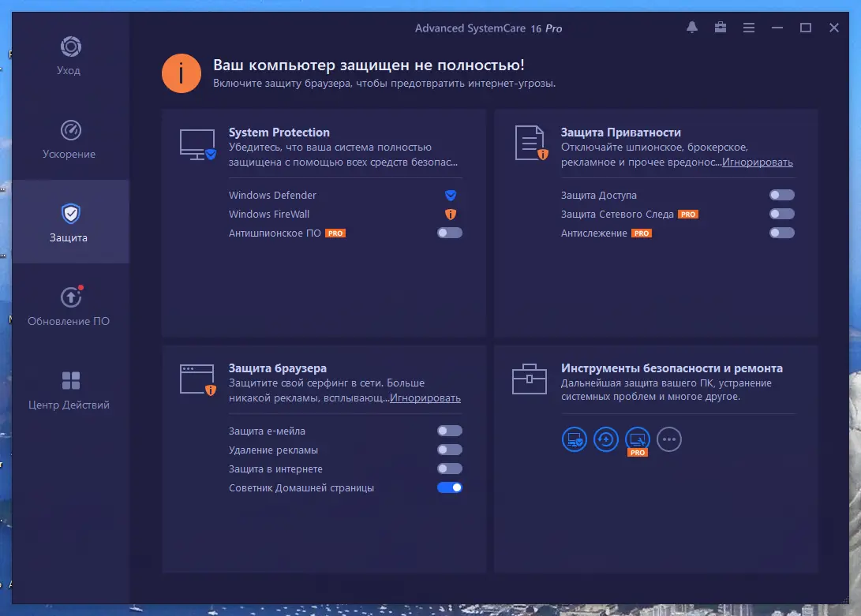The width and height of the screenshot is (861, 616).
Task: Enable the Защита Доступа toggle
Action: click(782, 195)
